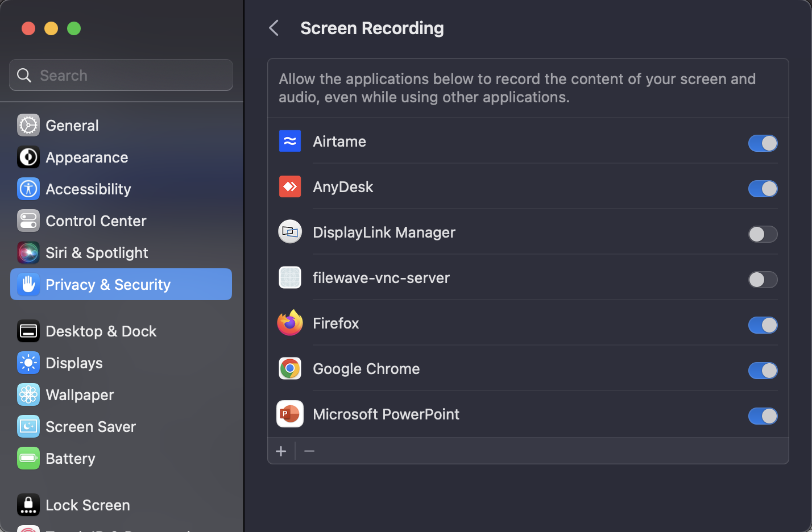Click the yellow minimize window button
812x532 pixels.
point(51,28)
